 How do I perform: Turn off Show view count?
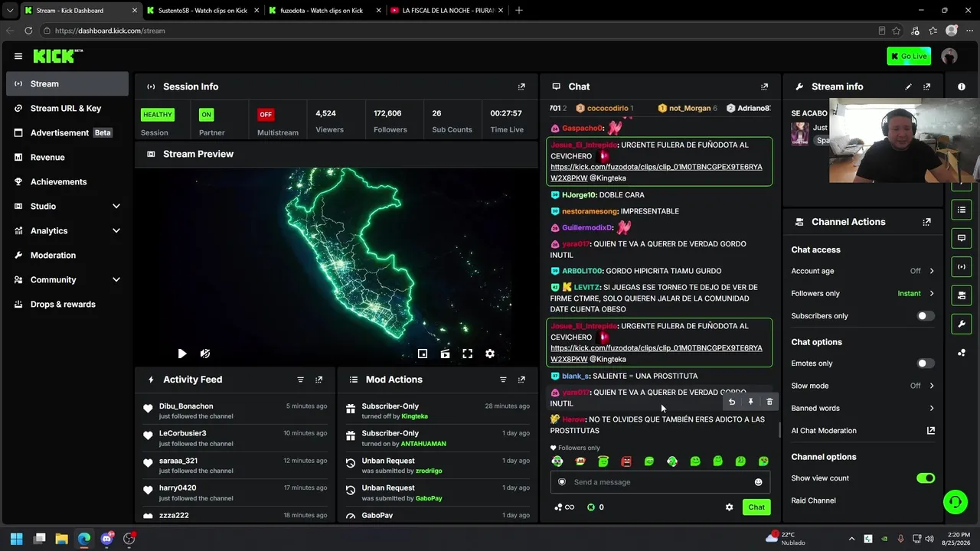tap(926, 478)
